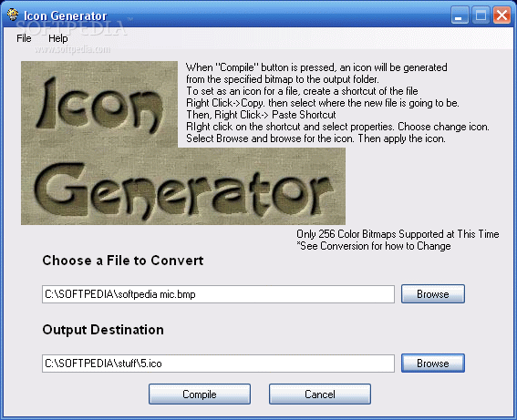Close the Icon Generator window

click(x=501, y=15)
